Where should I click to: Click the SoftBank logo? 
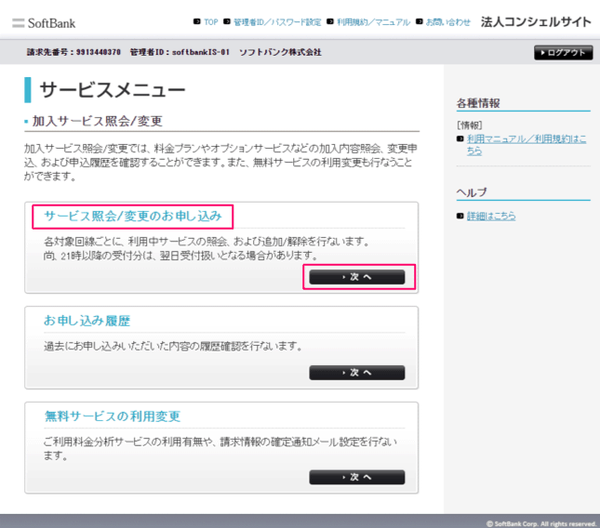(44, 23)
